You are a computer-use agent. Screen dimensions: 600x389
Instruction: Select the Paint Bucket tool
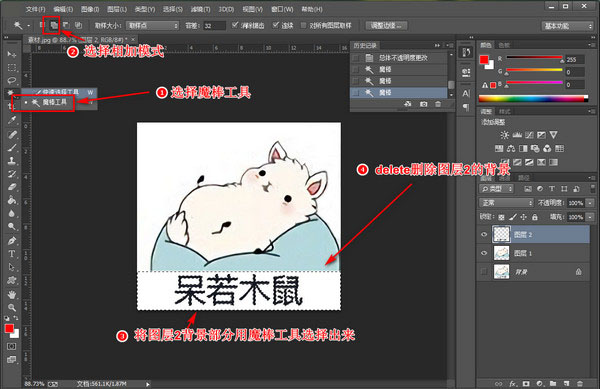coord(12,200)
